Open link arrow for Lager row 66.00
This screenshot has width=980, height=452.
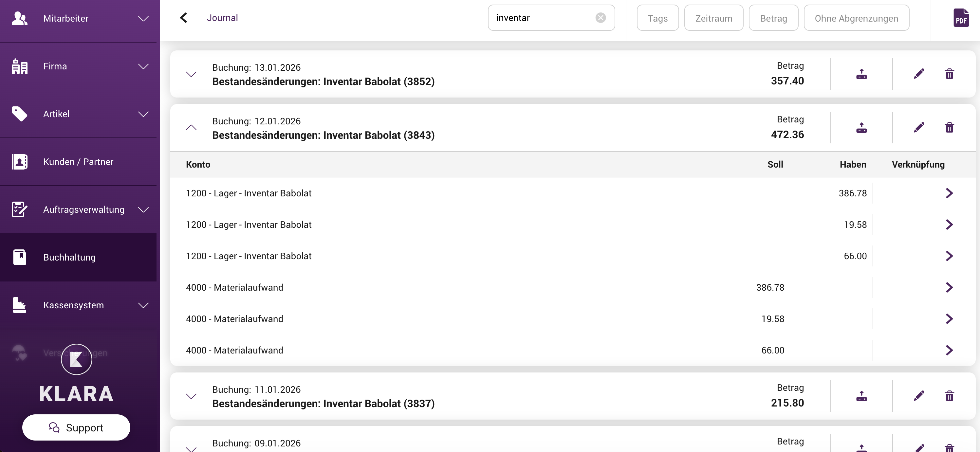tap(949, 256)
